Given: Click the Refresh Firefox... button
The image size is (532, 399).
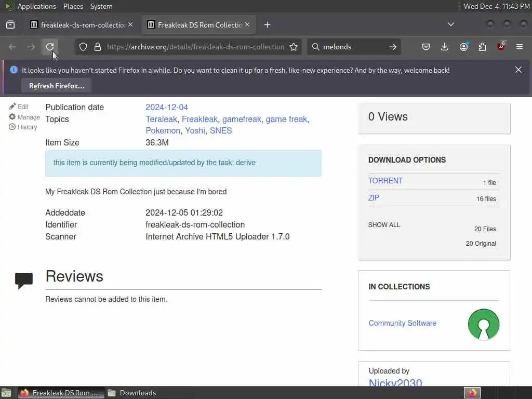Looking at the screenshot, I should pyautogui.click(x=57, y=86).
